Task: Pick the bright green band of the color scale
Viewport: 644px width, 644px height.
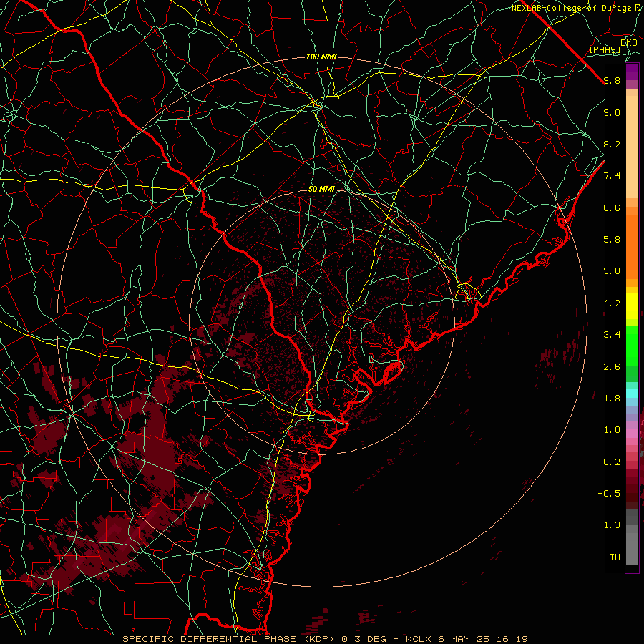Action: [632, 345]
